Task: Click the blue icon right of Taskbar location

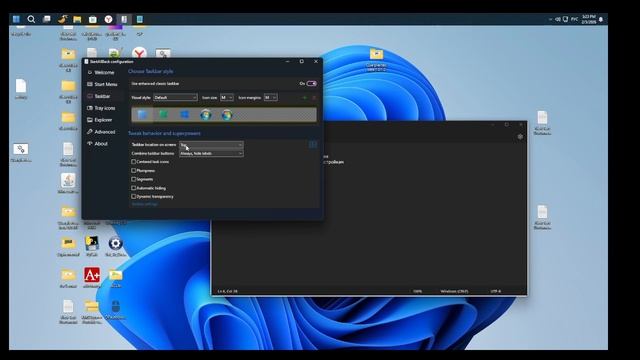Action: click(x=313, y=144)
